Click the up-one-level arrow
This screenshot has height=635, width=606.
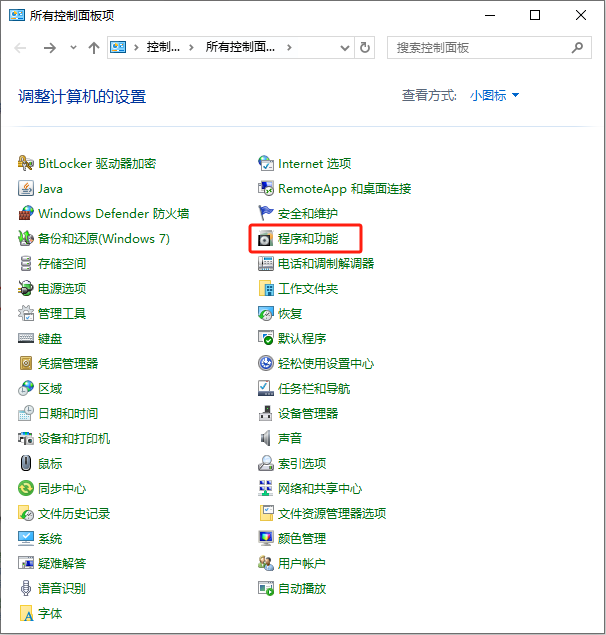click(94, 48)
